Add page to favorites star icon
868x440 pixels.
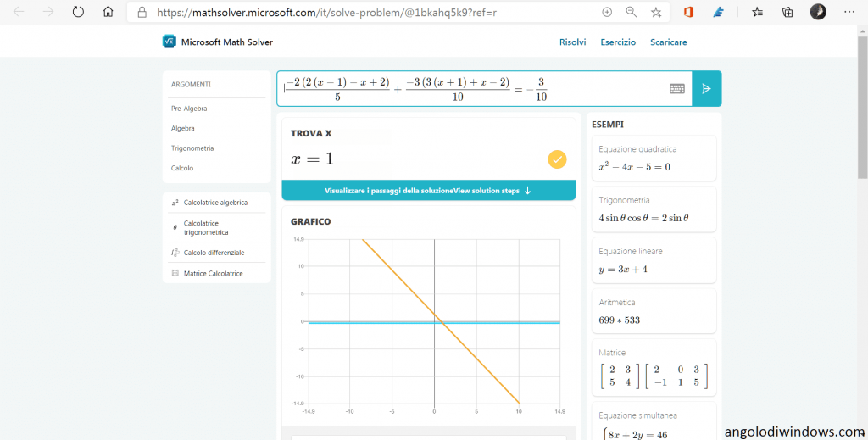(x=655, y=12)
